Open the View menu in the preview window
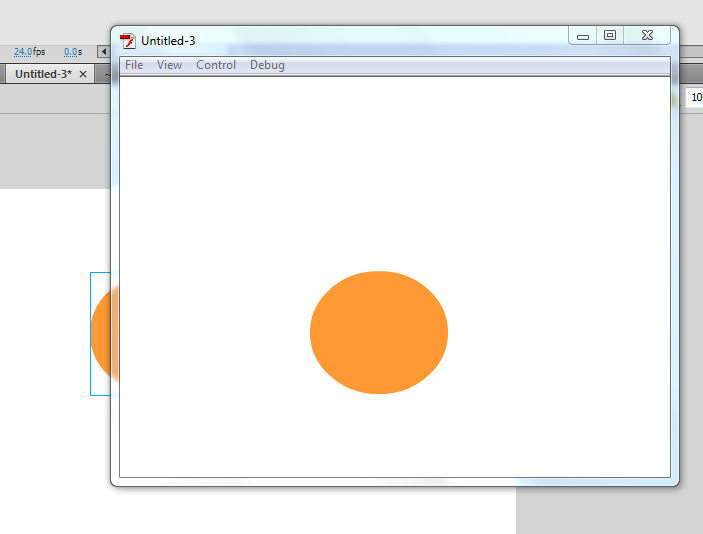 click(169, 65)
